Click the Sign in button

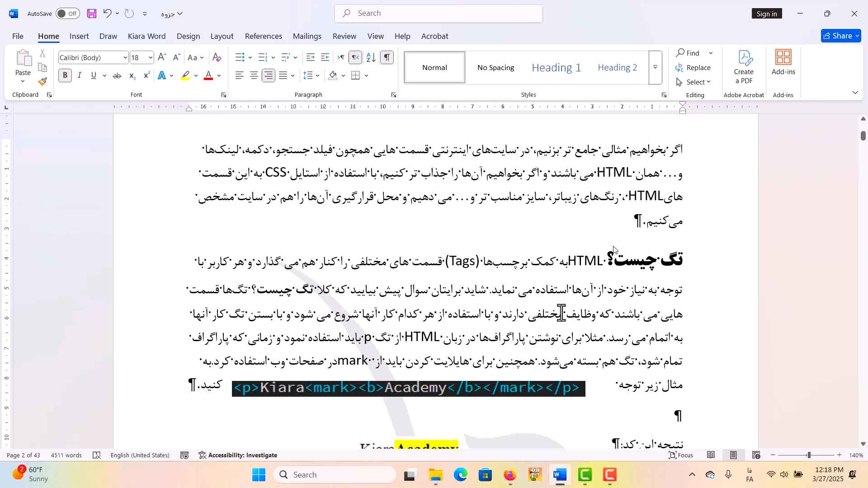click(x=767, y=14)
